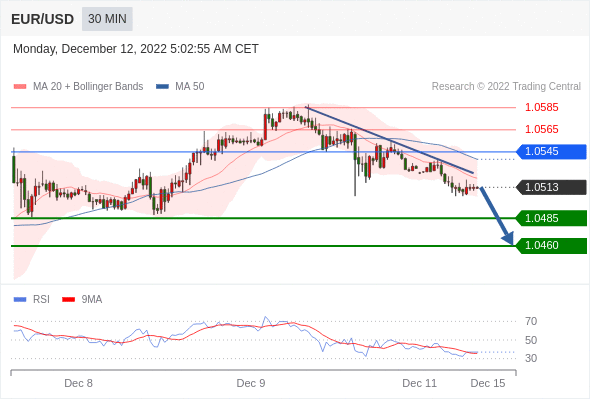Click the Dec 11 date axis label
This screenshot has height=400, width=590.
coord(420,383)
